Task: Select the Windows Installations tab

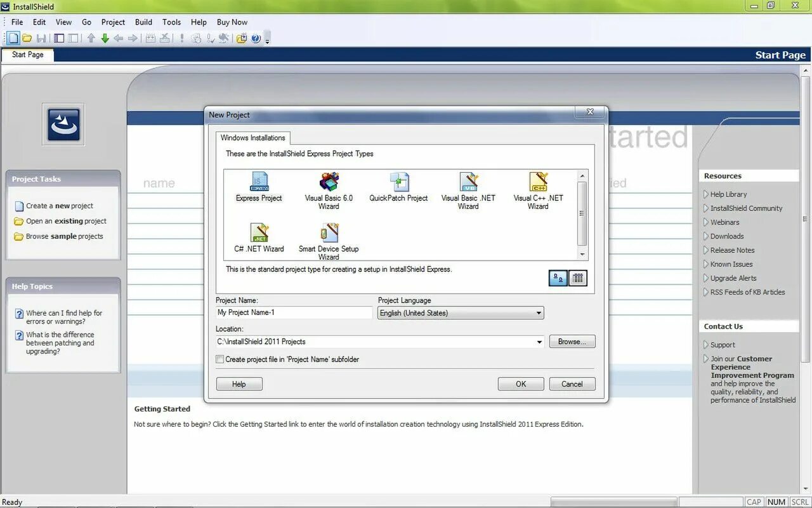Action: [253, 138]
